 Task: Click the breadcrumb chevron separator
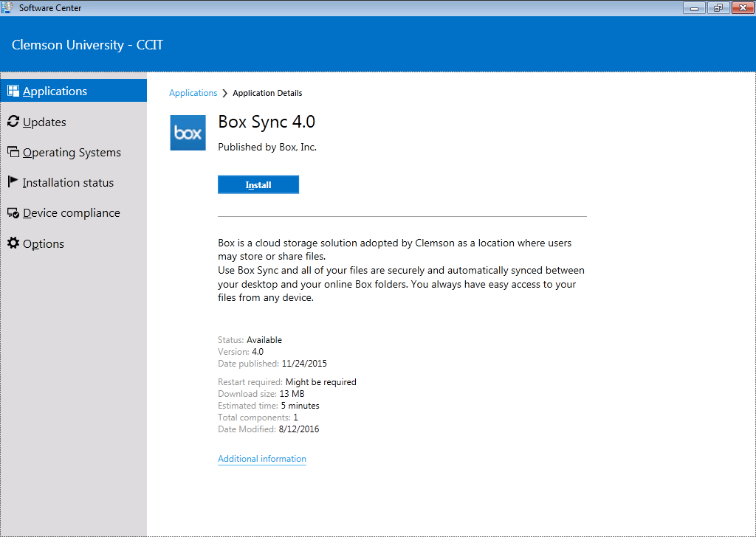224,94
